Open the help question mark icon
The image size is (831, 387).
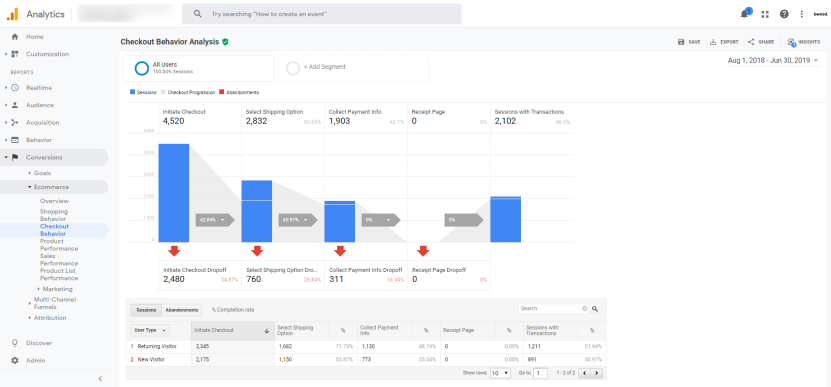pyautogui.click(x=784, y=14)
